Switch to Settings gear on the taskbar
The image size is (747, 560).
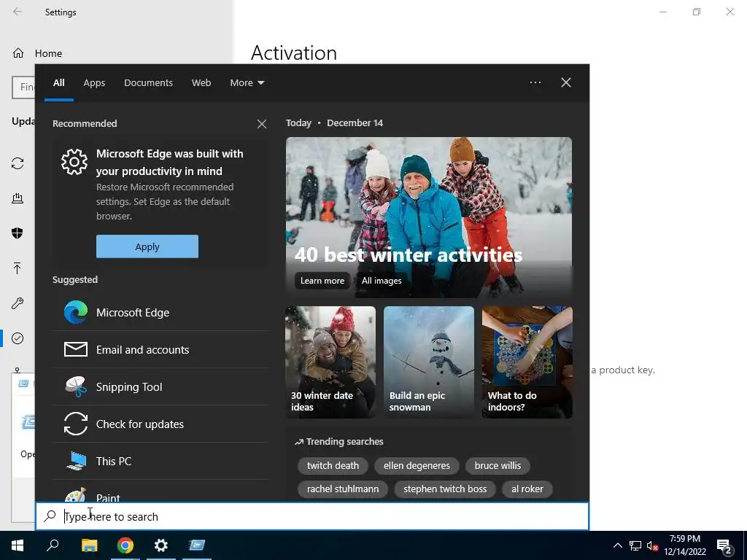click(161, 545)
